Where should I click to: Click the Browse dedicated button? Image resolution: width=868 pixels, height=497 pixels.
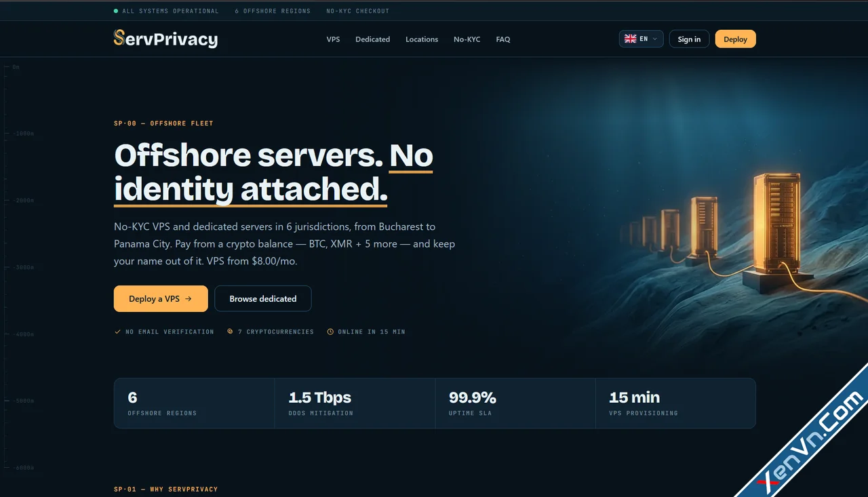pos(263,298)
